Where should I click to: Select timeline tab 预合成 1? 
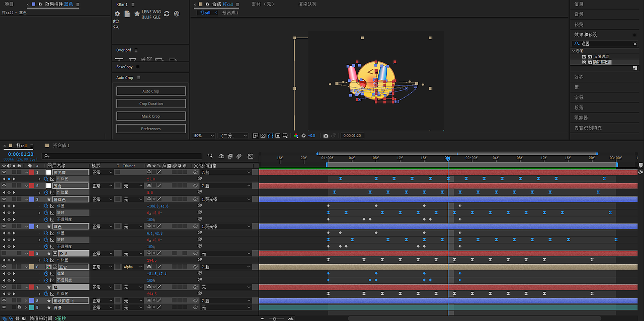(61, 146)
